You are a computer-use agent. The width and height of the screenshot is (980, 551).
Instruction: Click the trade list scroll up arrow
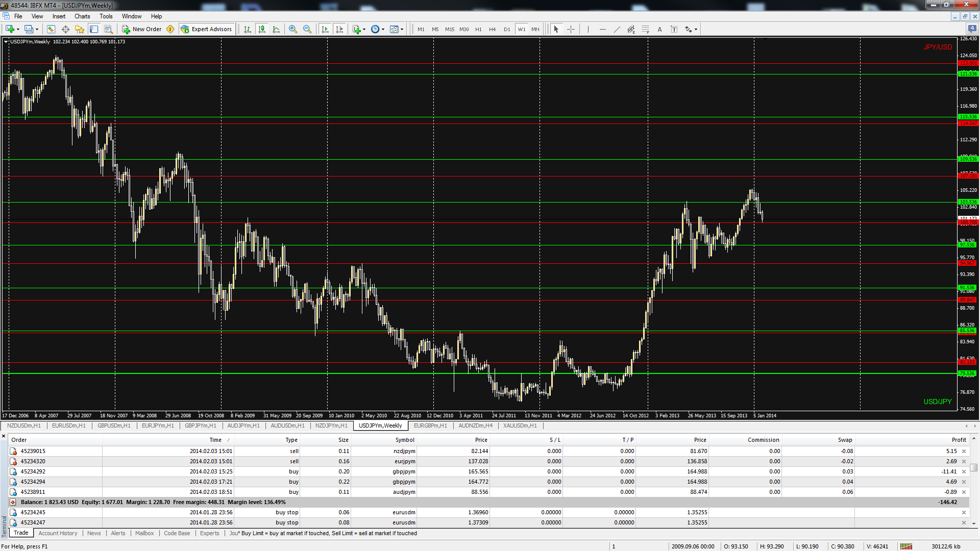click(974, 438)
